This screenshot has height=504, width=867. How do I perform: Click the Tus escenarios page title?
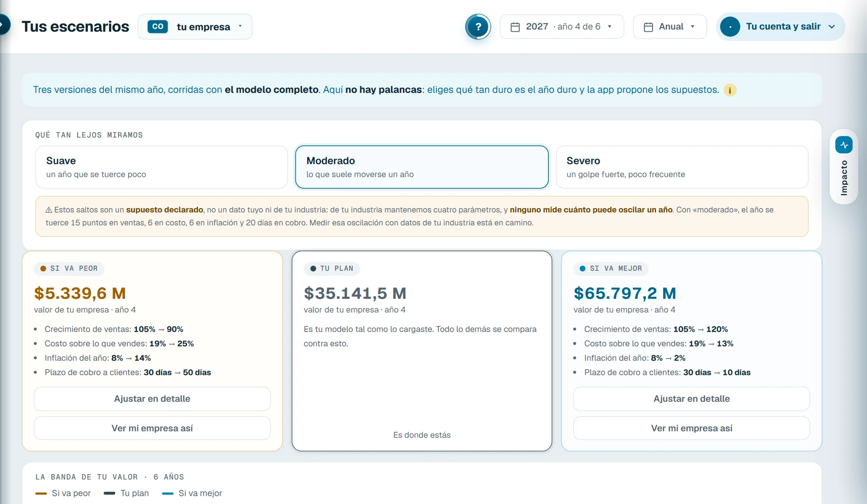pyautogui.click(x=75, y=27)
